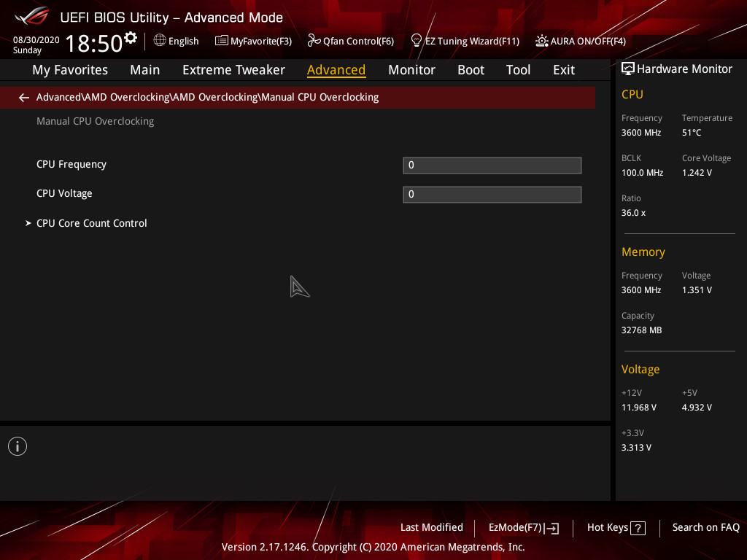Viewport: 747px width, 560px height.
Task: Click the EZ Tuning Wizard bulb icon
Action: pyautogui.click(x=416, y=41)
